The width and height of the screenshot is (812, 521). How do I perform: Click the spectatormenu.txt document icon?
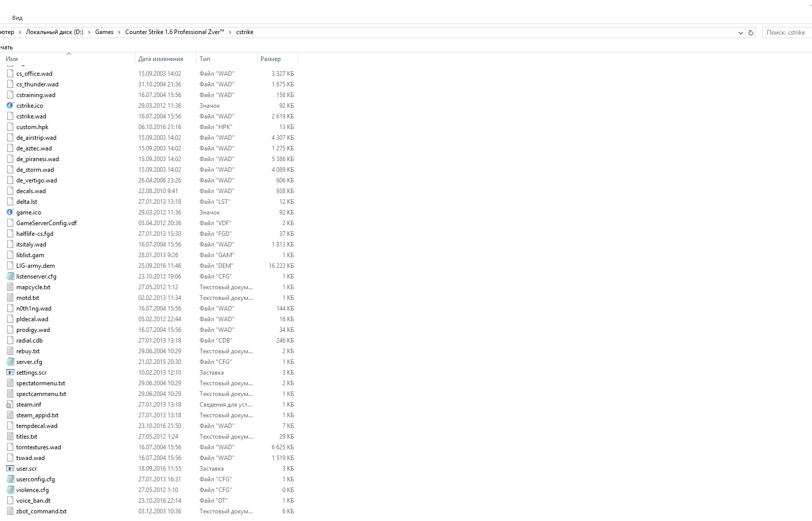coord(10,383)
